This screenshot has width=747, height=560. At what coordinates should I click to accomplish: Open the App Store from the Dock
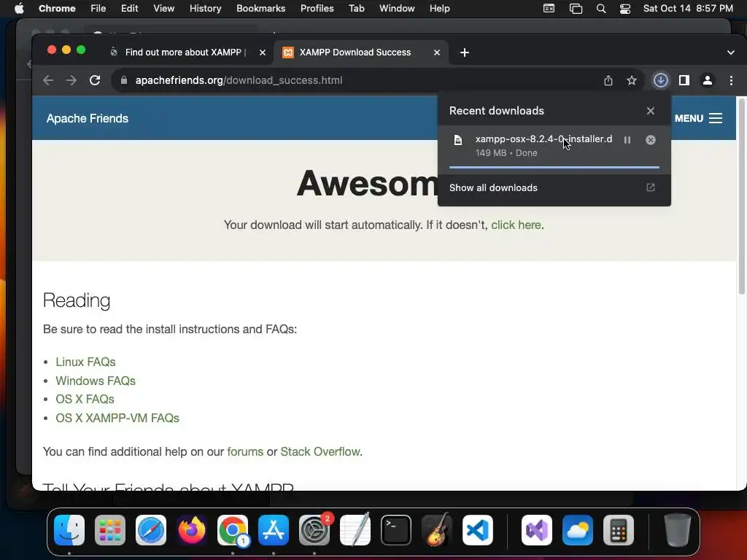pyautogui.click(x=274, y=530)
